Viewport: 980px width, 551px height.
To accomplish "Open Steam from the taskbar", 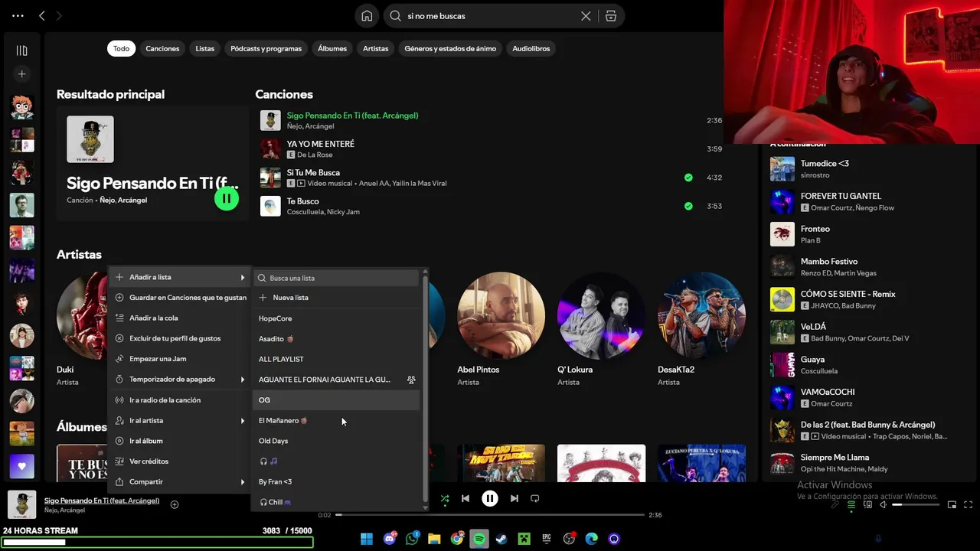I will pos(501,539).
